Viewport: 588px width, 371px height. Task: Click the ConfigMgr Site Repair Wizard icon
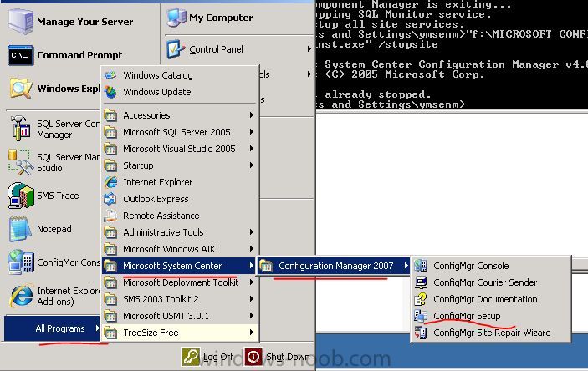click(x=421, y=333)
